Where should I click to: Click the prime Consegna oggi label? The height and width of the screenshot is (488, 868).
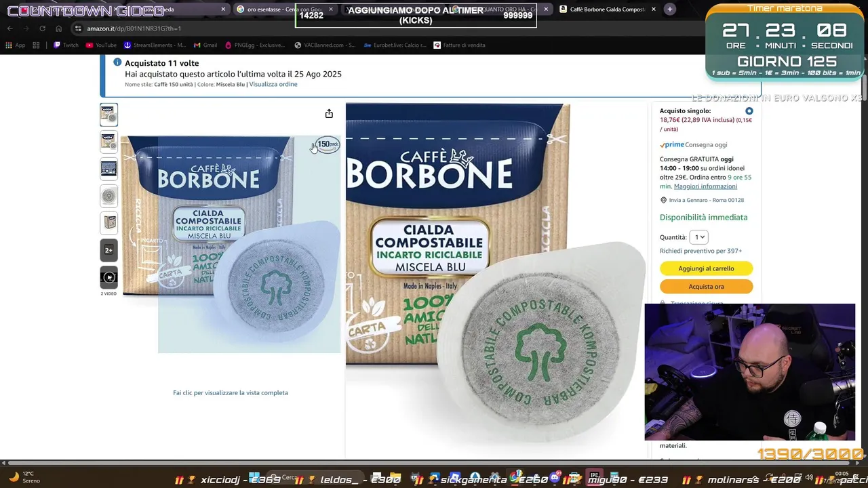(x=693, y=144)
